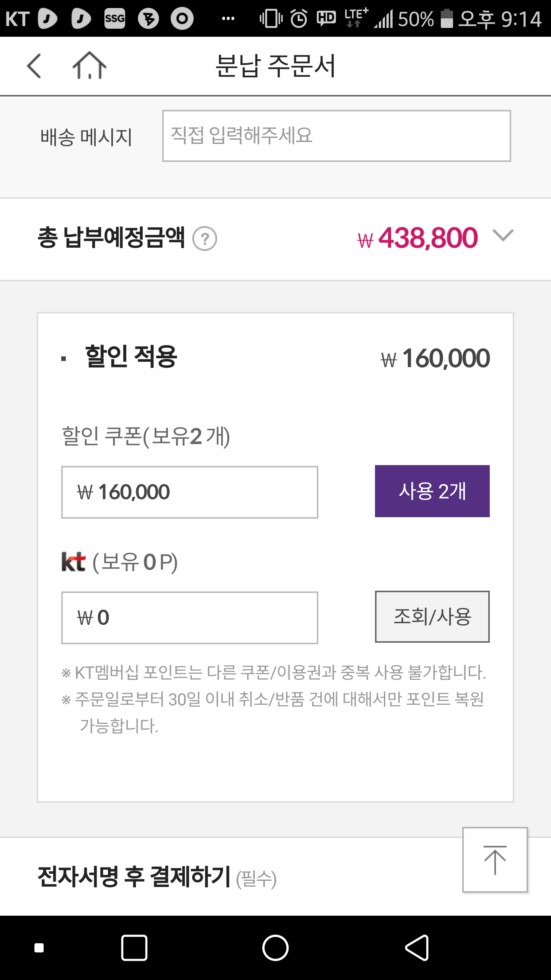
Task: Open recent apps square button
Action: tap(134, 947)
